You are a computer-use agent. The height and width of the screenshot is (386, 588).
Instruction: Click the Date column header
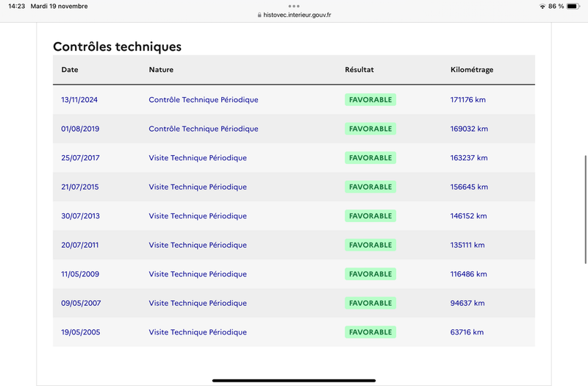point(70,69)
